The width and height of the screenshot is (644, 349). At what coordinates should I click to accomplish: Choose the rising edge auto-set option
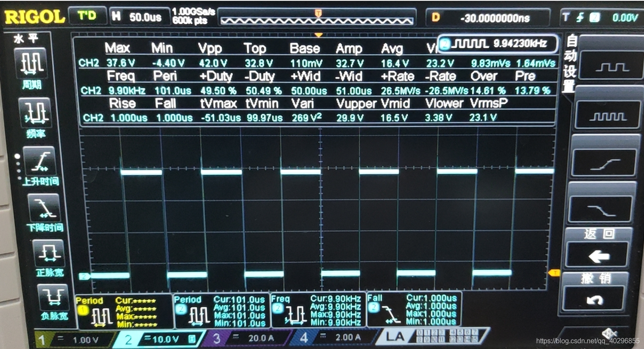[605, 163]
